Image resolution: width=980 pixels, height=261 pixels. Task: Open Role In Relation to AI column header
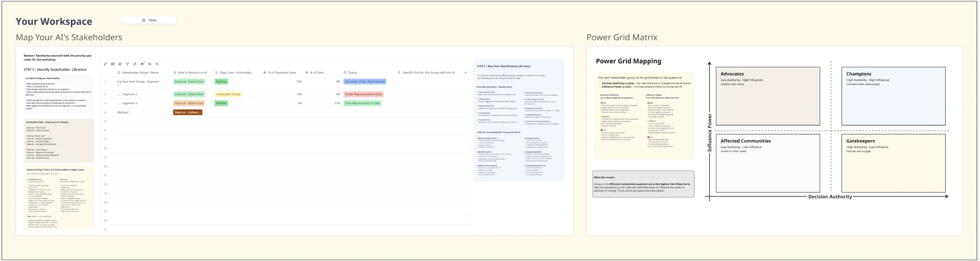(x=192, y=72)
